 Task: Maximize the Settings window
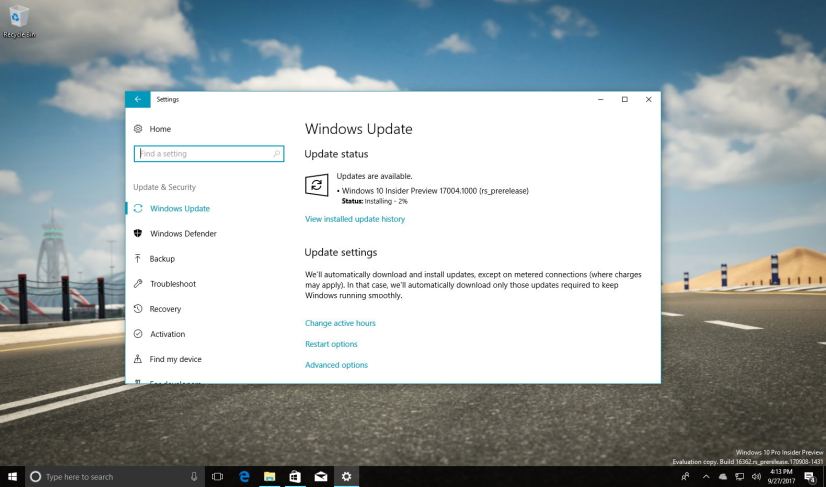tap(625, 99)
